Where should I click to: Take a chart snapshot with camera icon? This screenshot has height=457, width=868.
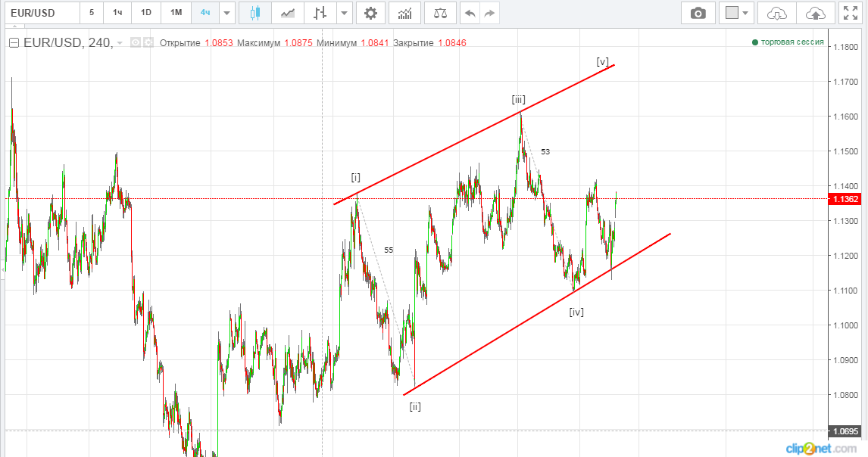(x=698, y=13)
